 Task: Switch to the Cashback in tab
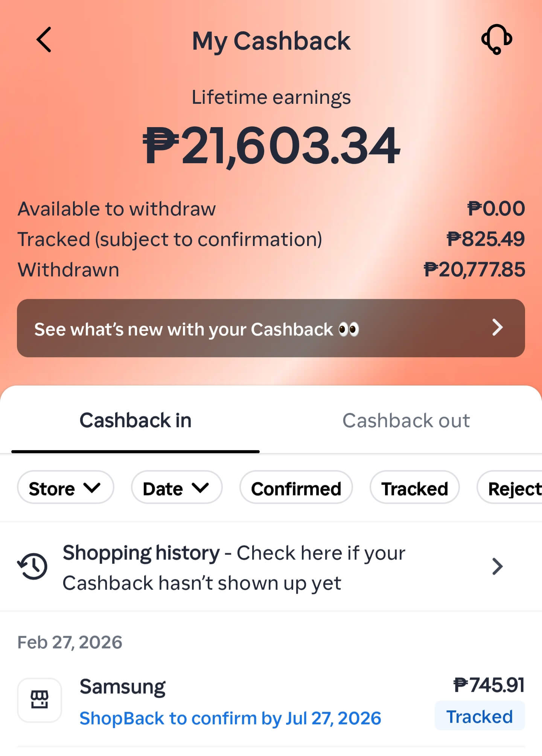coord(135,420)
